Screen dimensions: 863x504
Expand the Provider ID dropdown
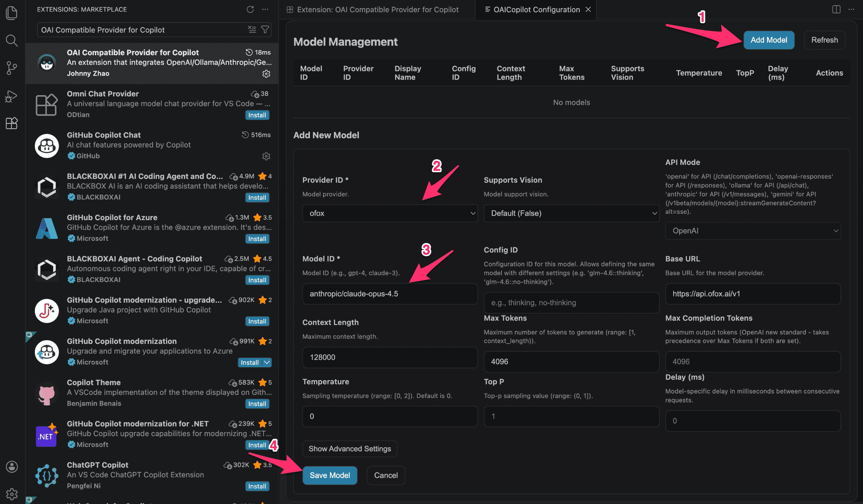(390, 213)
